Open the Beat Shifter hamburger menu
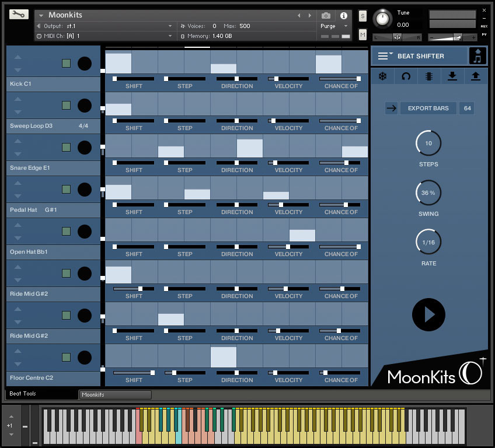This screenshot has width=495, height=448. 385,56
